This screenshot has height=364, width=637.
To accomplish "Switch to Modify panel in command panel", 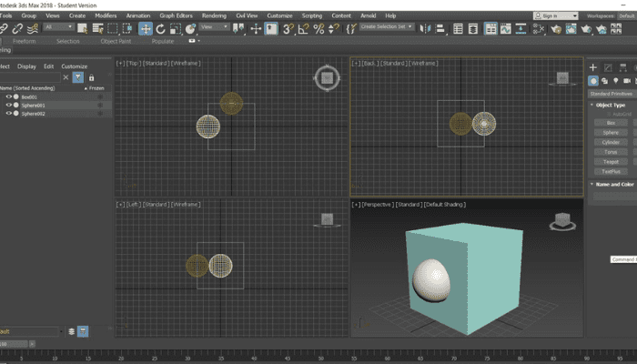I will (607, 67).
